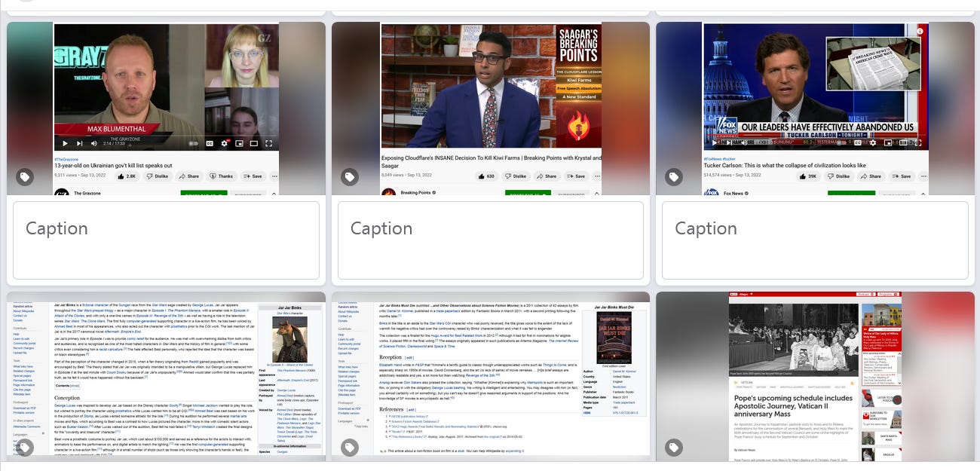Image resolution: width=980 pixels, height=471 pixels.
Task: Click the Caption field under the Grayzone card
Action: (166, 240)
